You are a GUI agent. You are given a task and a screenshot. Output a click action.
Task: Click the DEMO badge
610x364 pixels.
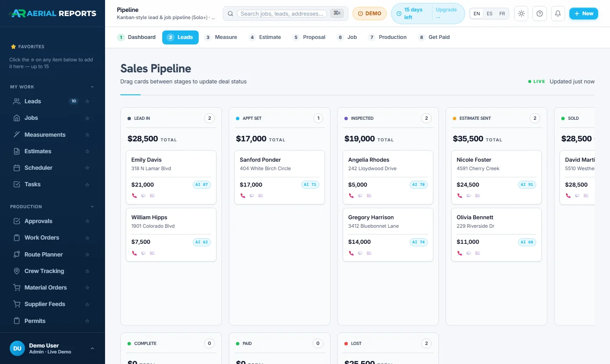[x=369, y=14]
